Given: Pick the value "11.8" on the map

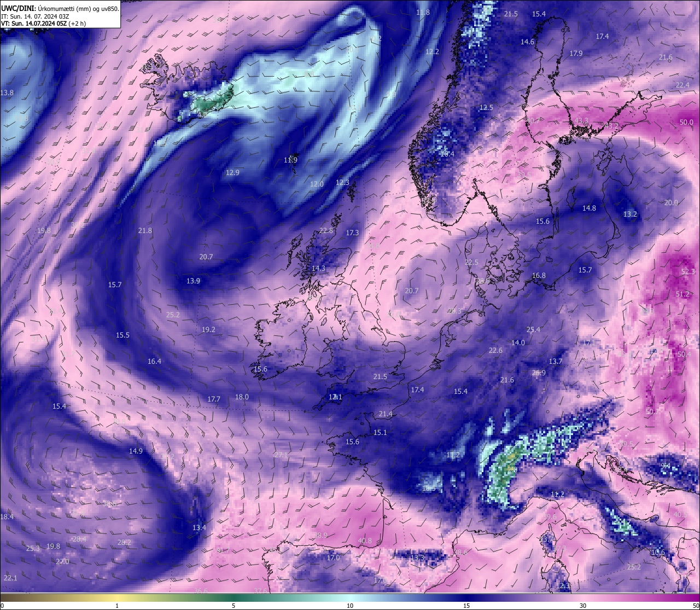Looking at the screenshot, I should click(423, 13).
